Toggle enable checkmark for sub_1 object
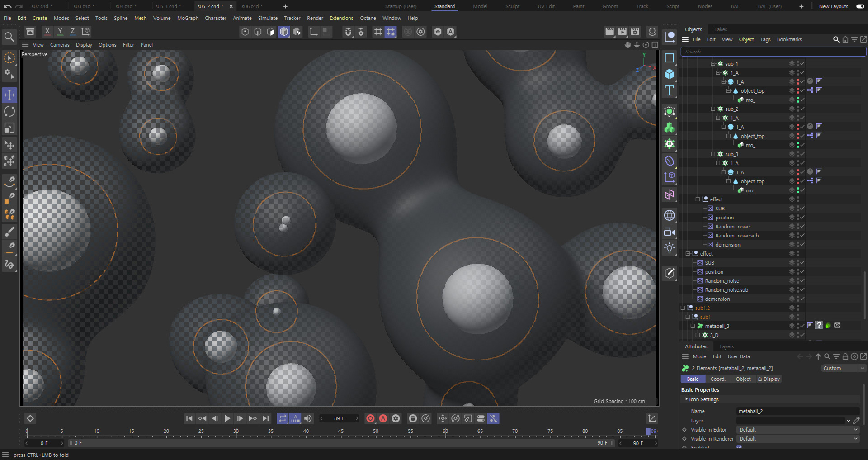This screenshot has width=868, height=460. pos(802,64)
